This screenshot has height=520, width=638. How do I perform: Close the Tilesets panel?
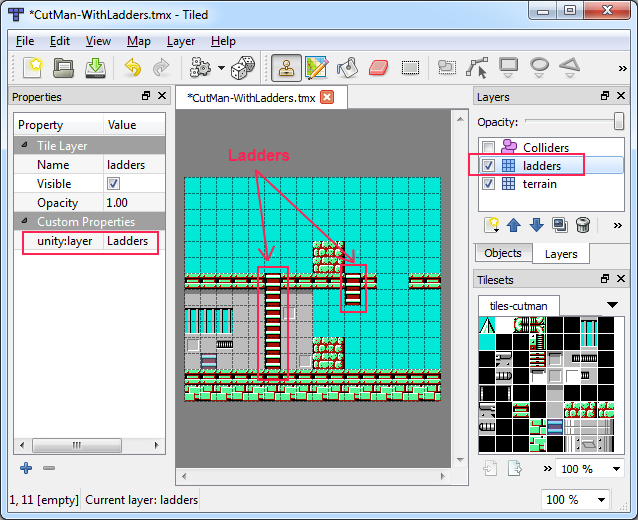click(x=621, y=279)
